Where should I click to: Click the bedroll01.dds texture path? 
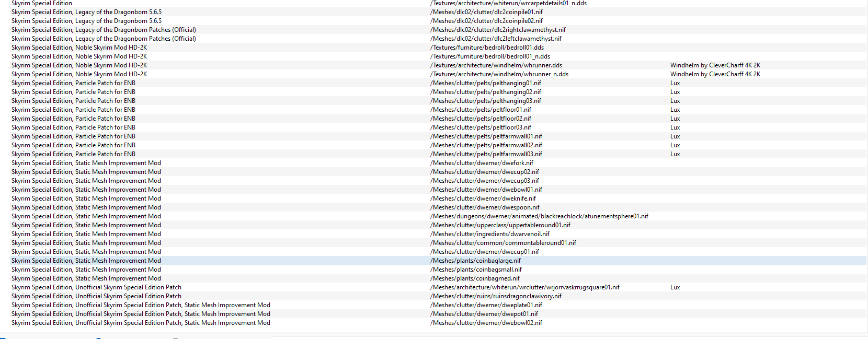(x=487, y=48)
